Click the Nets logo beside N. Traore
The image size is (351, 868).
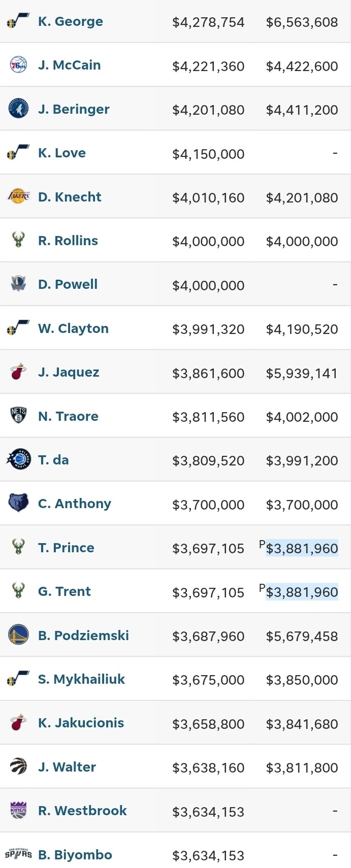coord(18,416)
